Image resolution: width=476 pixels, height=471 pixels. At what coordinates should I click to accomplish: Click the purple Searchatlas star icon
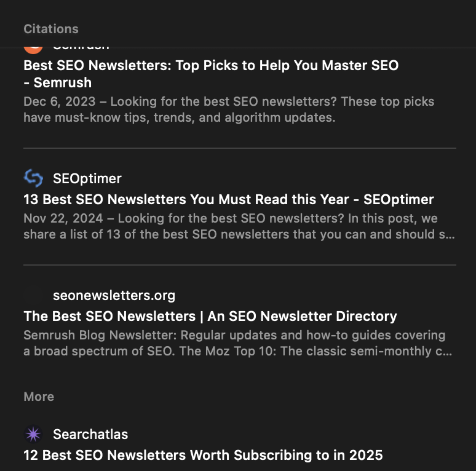click(33, 434)
